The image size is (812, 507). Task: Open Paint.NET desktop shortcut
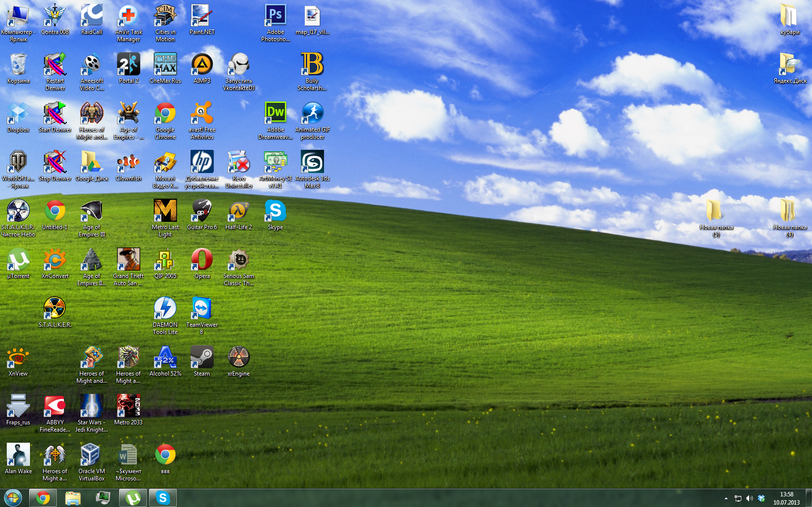pyautogui.click(x=202, y=19)
